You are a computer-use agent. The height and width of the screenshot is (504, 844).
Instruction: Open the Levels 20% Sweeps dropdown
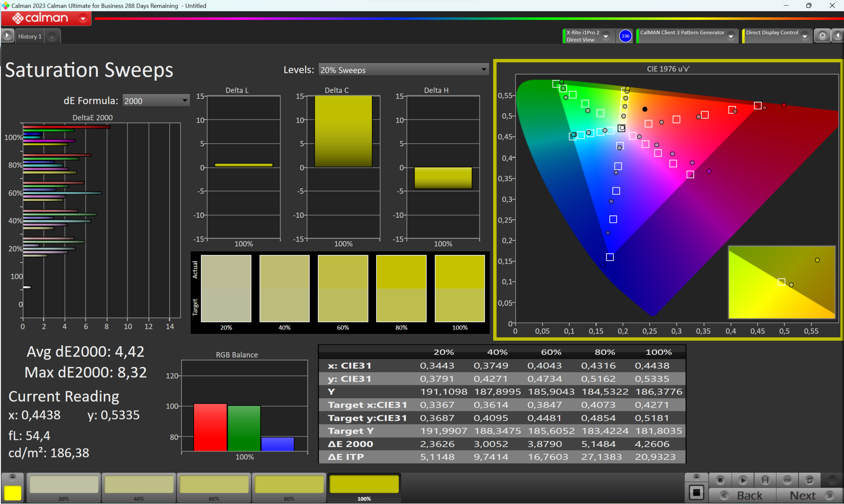pyautogui.click(x=403, y=70)
